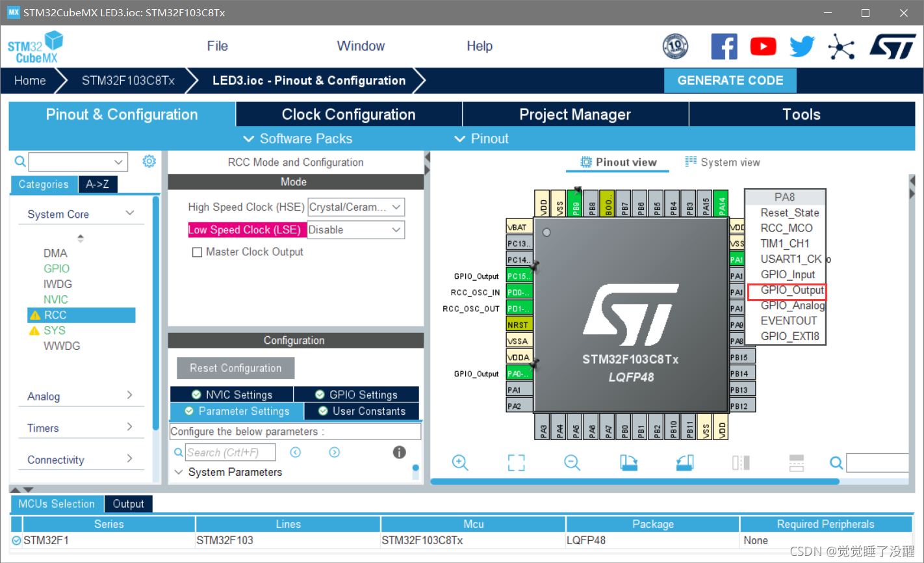Go to the next parameter search result

(x=335, y=452)
